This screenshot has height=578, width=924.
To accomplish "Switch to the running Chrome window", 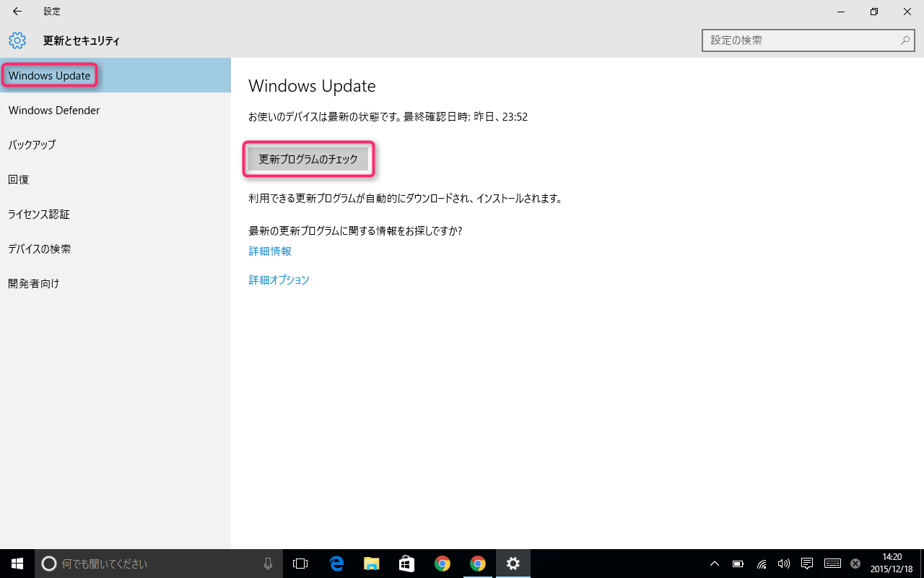I will (478, 564).
